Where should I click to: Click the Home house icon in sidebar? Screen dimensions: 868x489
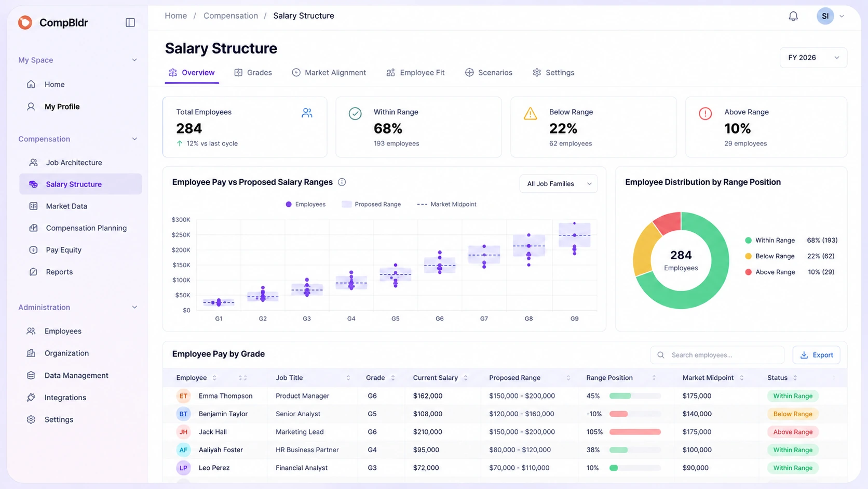pos(31,84)
